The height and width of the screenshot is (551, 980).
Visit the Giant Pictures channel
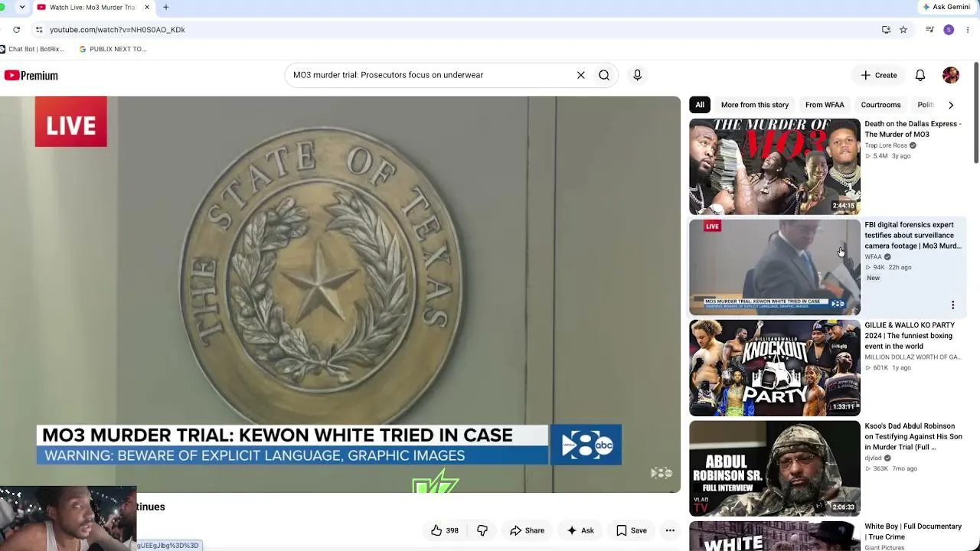884,548
